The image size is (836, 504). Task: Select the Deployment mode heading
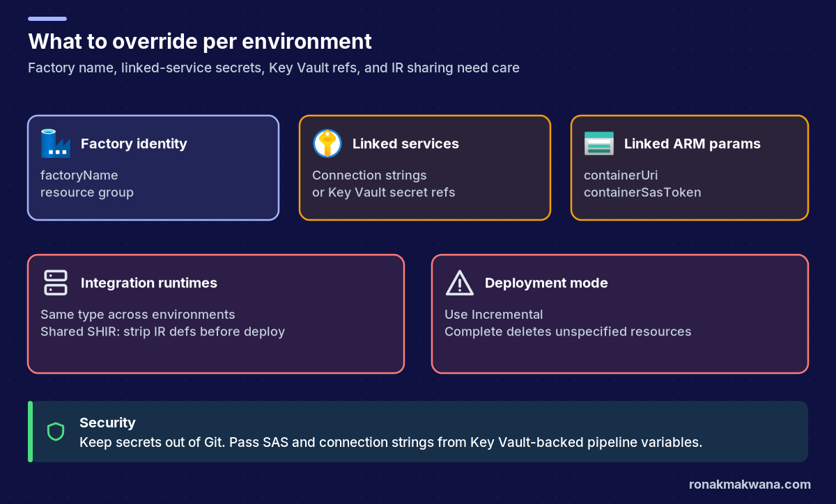point(546,283)
